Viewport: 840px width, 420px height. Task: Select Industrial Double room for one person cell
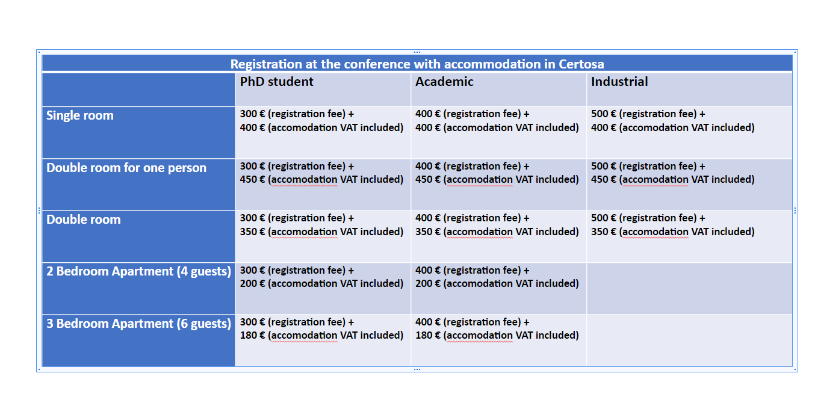pos(689,184)
